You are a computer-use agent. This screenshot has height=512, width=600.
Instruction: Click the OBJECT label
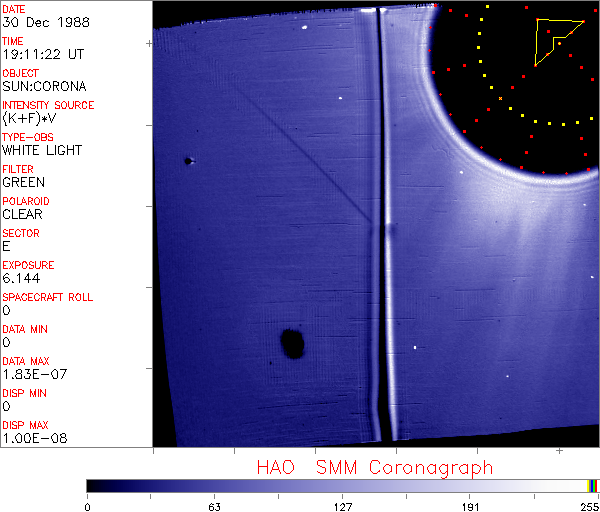click(20, 73)
